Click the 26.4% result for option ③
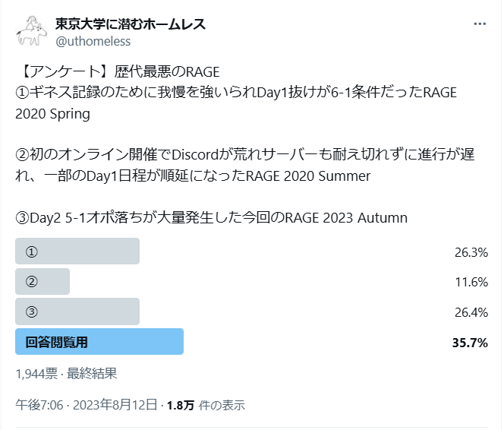Screen dimensions: 504x430 pos(471,312)
